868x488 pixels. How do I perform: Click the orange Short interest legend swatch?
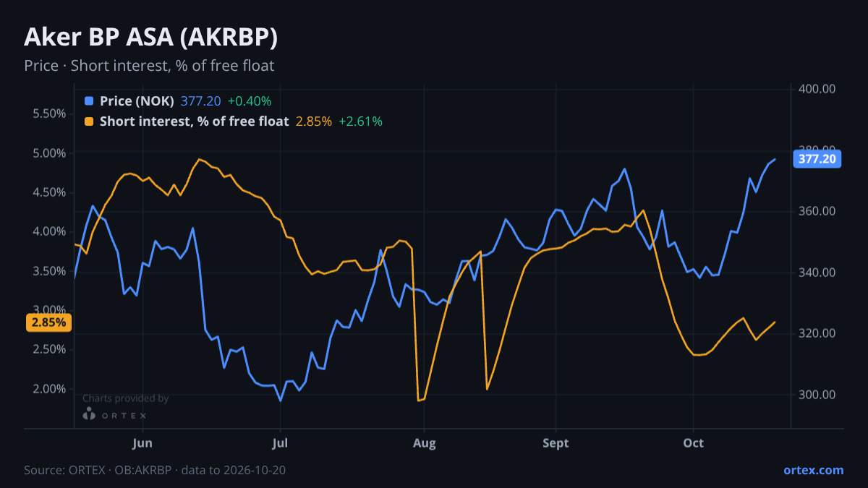point(89,121)
